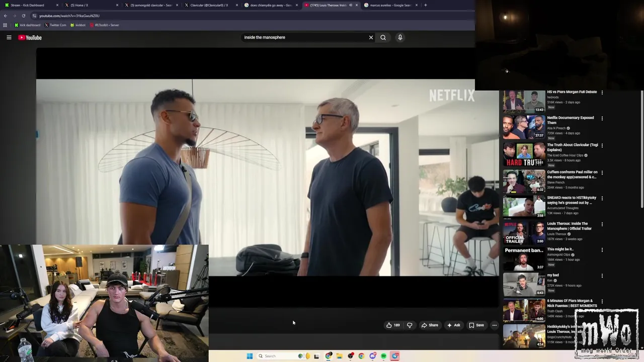644x362 pixels.
Task: Open the 'my bad' video by Ken
Action: [x=553, y=275]
